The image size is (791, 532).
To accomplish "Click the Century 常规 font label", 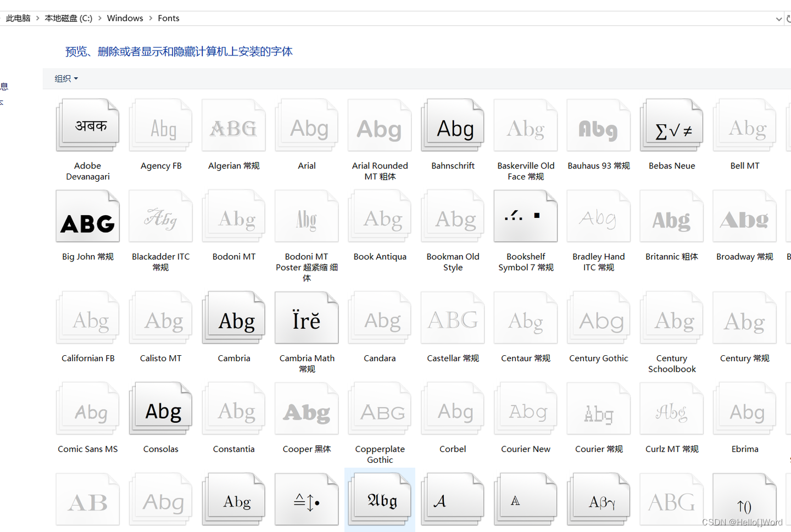I will click(745, 358).
